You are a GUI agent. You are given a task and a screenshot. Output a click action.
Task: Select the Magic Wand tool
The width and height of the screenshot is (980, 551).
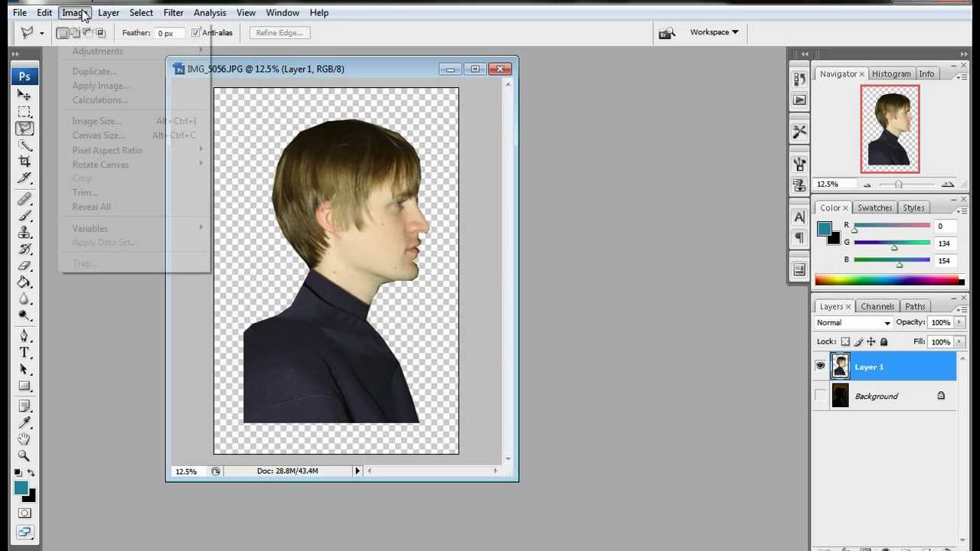click(x=24, y=145)
